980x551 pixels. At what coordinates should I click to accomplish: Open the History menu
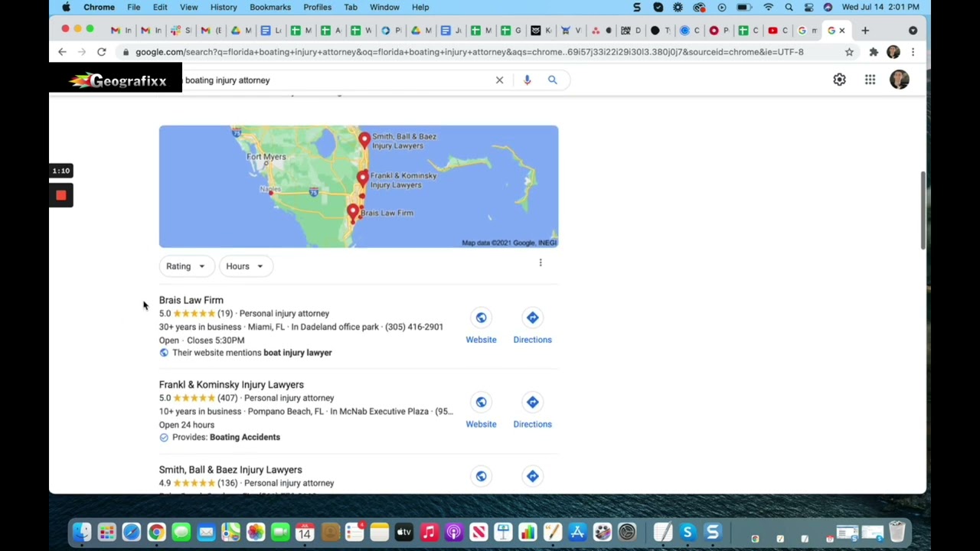pos(224,7)
